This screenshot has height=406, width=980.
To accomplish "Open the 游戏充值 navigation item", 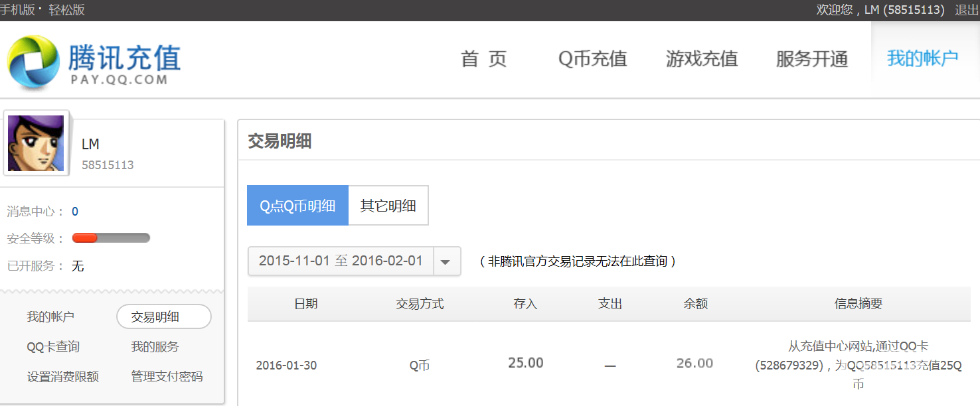I will (702, 59).
